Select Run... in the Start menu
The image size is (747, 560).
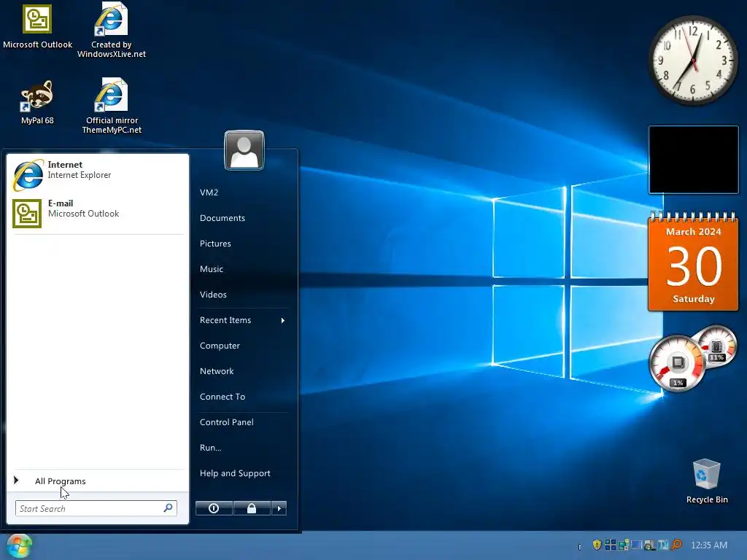click(x=211, y=448)
